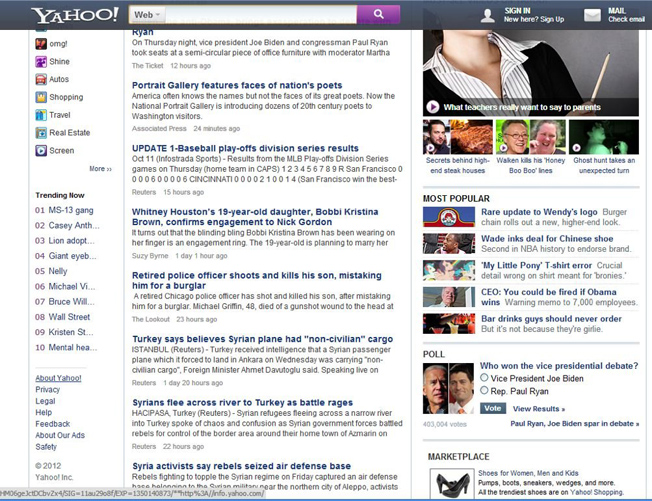
Task: Click inside the Yahoo search field
Action: [248, 14]
